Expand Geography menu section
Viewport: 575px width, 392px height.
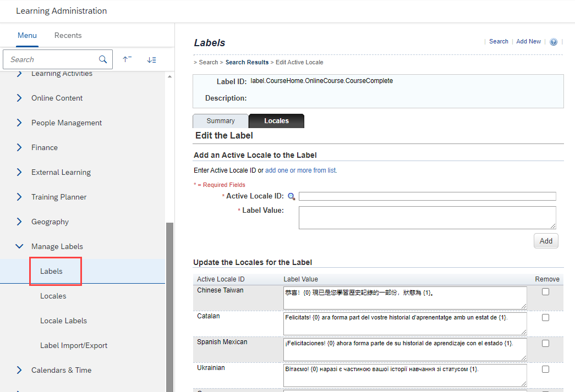point(19,222)
